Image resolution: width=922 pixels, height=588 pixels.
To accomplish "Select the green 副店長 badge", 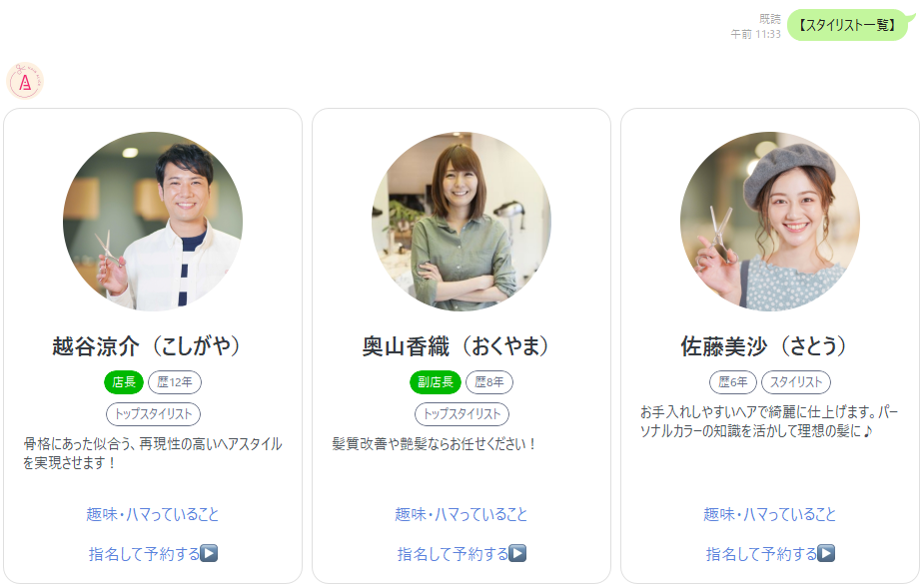I will click(436, 382).
